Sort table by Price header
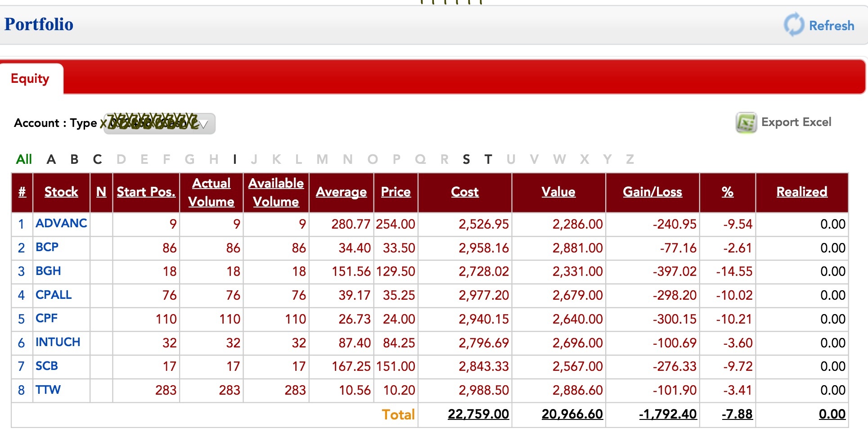This screenshot has width=868, height=437. pos(396,192)
